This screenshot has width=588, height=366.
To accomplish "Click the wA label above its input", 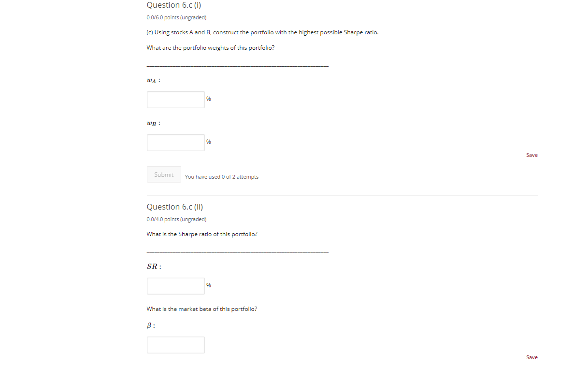I will coord(152,80).
